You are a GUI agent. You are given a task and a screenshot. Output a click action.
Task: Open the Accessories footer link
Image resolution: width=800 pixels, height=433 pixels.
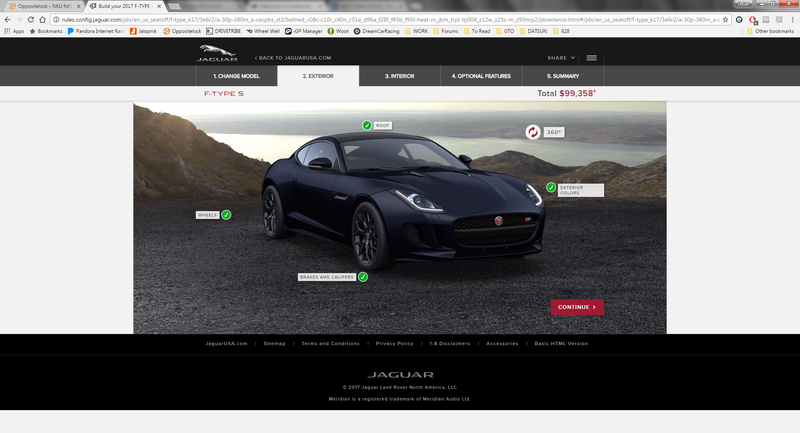502,343
